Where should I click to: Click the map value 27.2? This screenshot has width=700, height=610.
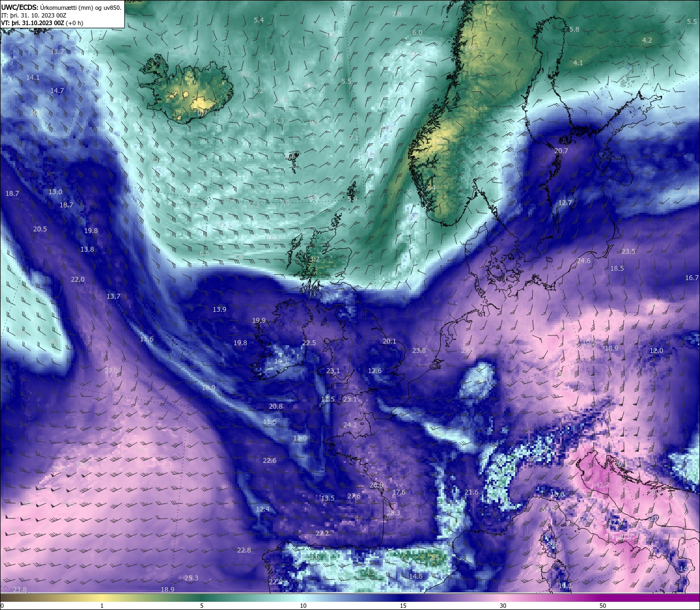(322, 533)
